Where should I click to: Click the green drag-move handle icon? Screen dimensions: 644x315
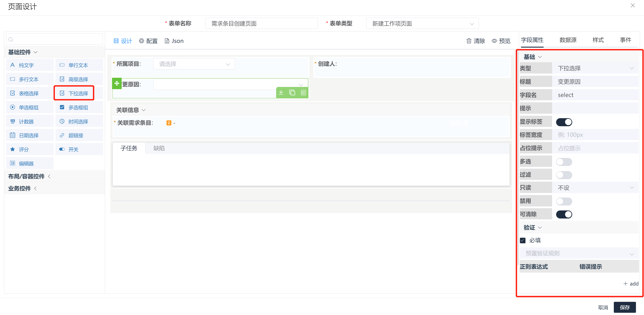point(117,83)
